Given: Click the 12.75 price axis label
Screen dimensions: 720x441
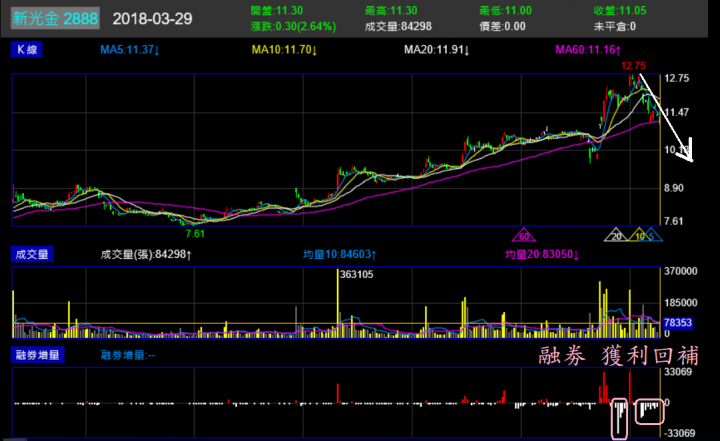Looking at the screenshot, I should tap(676, 78).
